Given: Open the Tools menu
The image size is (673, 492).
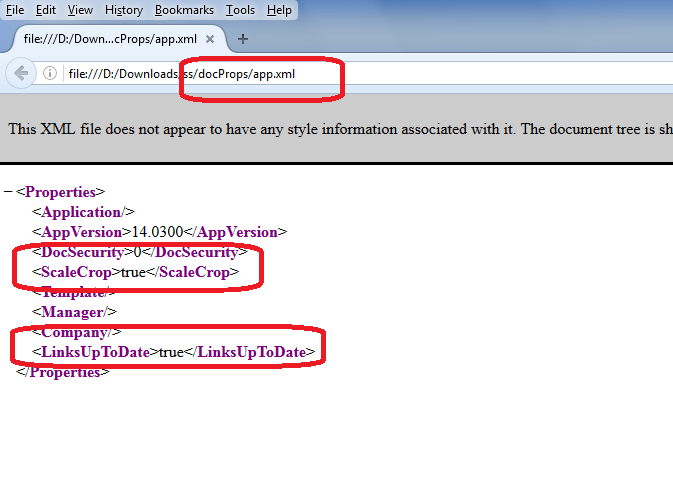Looking at the screenshot, I should click(240, 10).
